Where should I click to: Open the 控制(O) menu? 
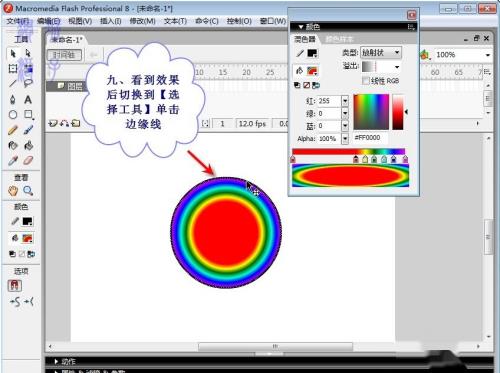[x=239, y=21]
